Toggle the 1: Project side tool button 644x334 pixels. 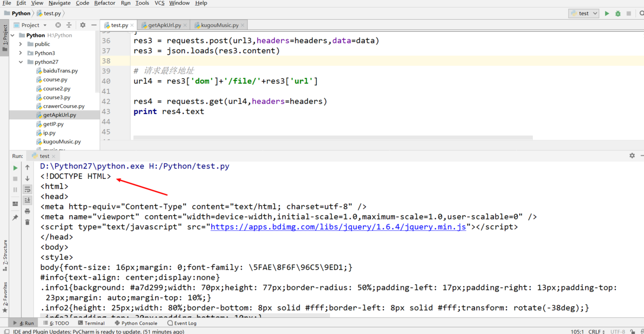click(5, 37)
